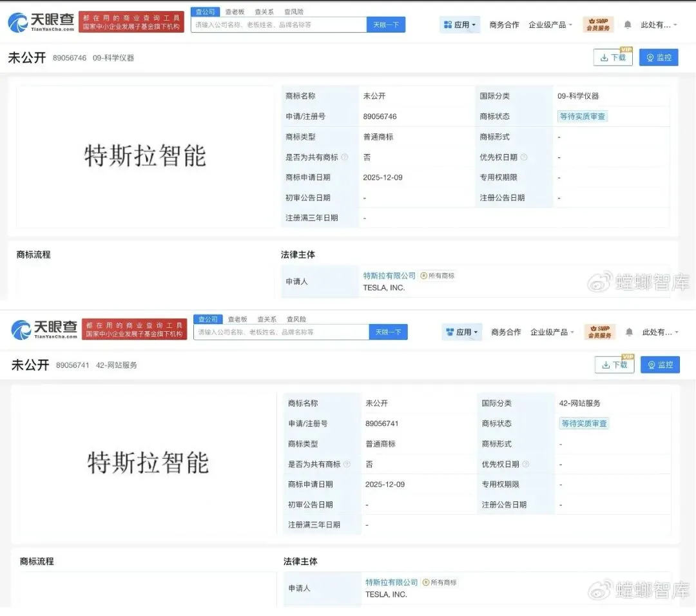Viewport: 696px width, 616px height.
Task: Open 特斯拉有限公司 applicant link for 89056746
Action: pos(389,276)
